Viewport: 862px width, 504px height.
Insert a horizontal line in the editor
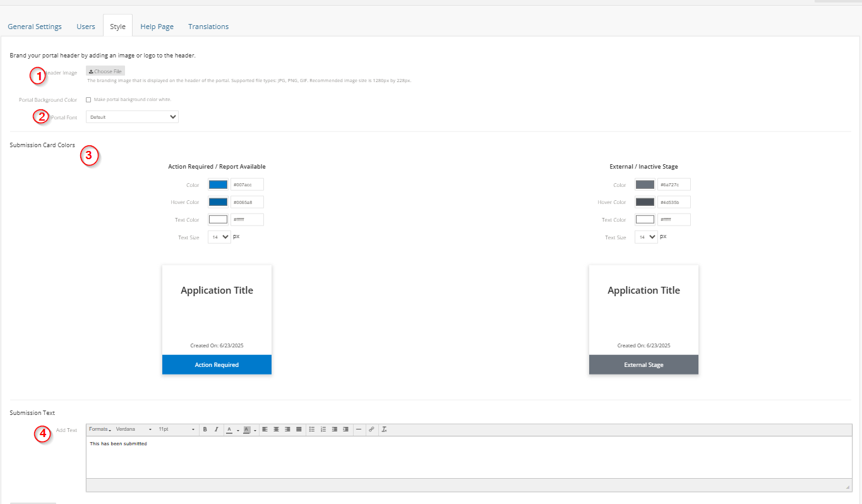point(358,429)
